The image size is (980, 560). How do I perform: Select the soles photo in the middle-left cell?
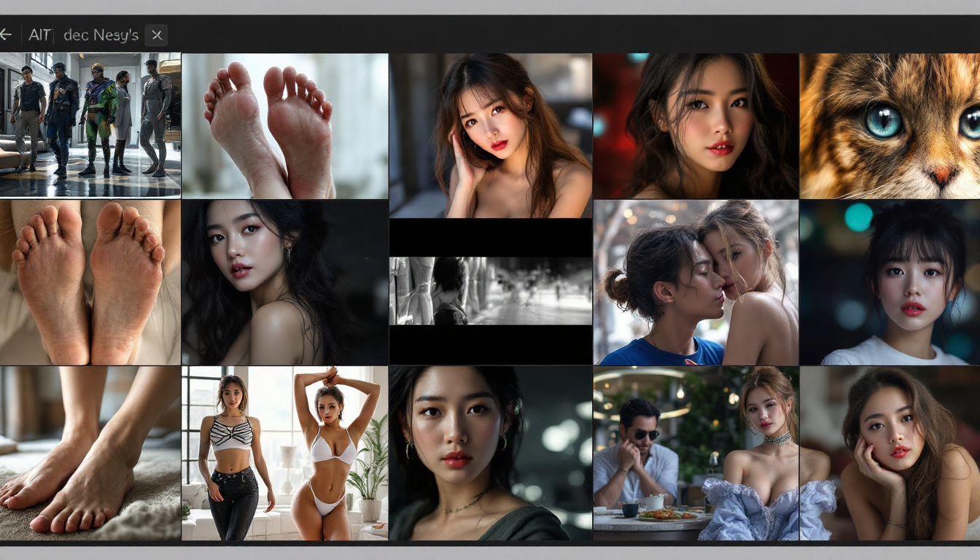(90, 284)
